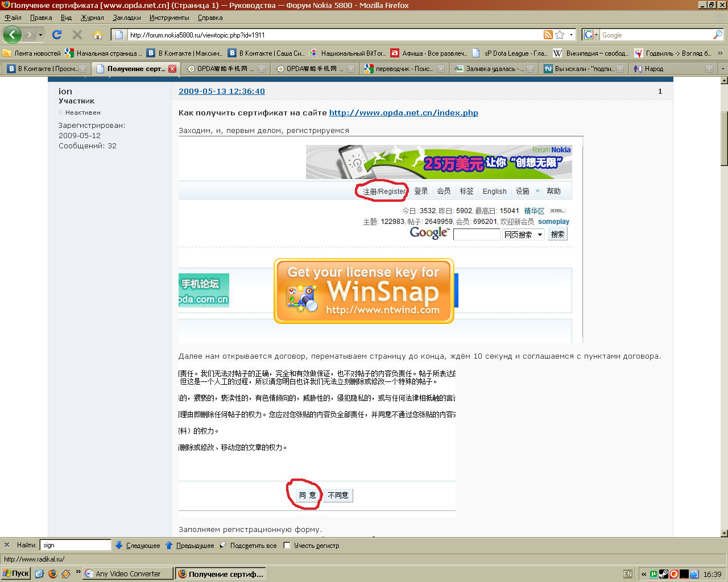Open the Журнал menu
The image size is (728, 582).
(92, 18)
